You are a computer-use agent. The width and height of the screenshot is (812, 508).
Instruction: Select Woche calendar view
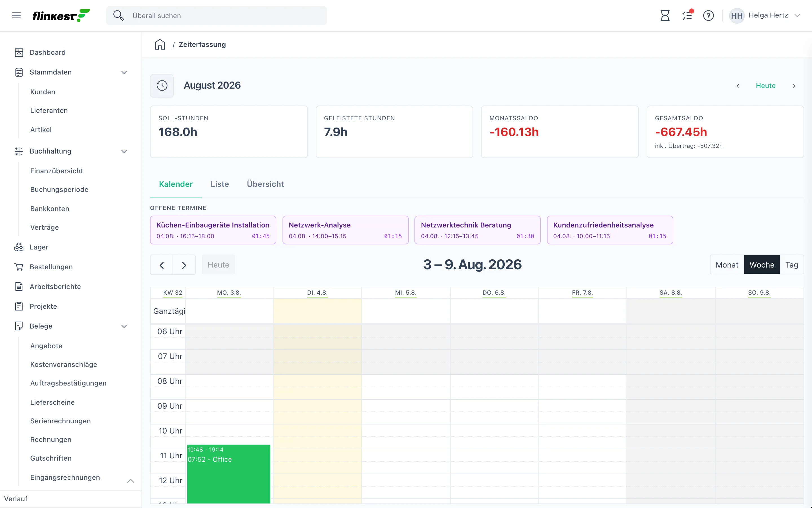pos(762,265)
